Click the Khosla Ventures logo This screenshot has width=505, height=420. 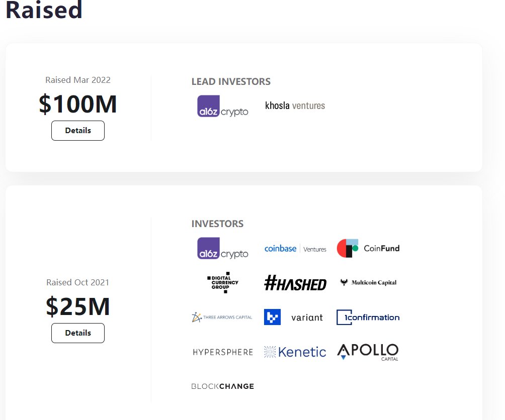295,106
